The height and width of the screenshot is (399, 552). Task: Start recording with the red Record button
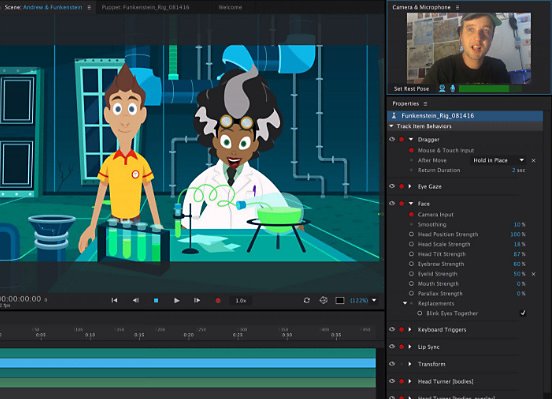pyautogui.click(x=218, y=300)
